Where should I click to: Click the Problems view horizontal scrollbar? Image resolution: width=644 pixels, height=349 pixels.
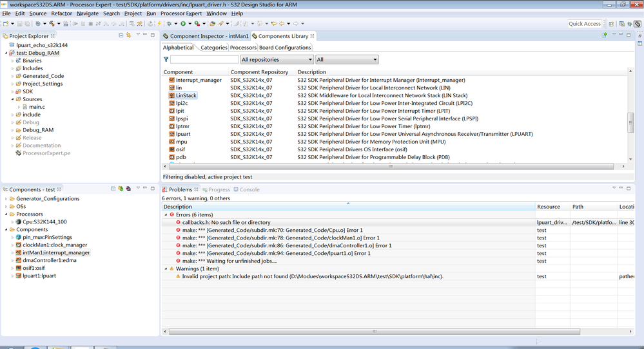[x=374, y=332]
